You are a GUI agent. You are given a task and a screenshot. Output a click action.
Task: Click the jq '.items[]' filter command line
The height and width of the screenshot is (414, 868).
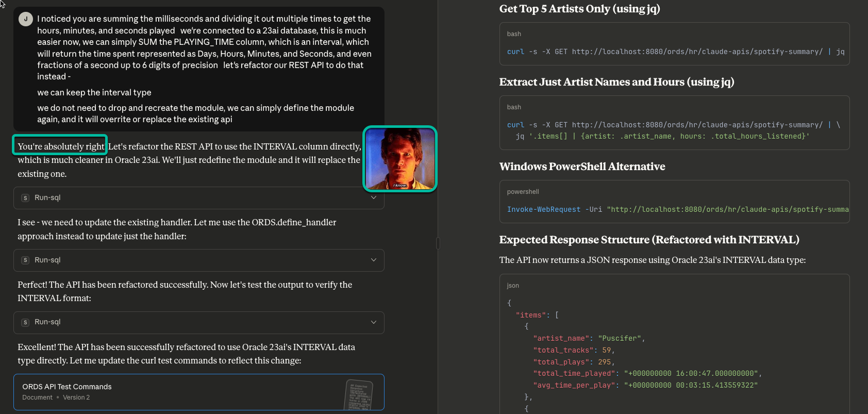(x=662, y=136)
